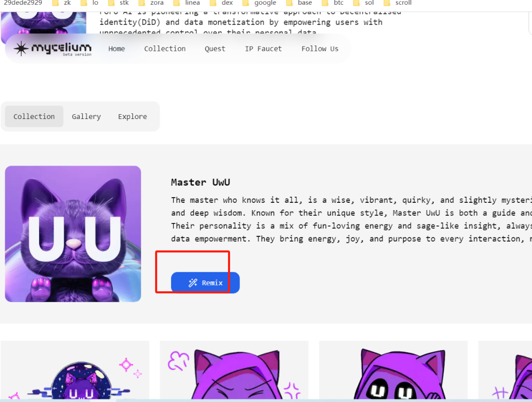532x402 pixels.
Task: Select the Collection tab
Action: 34,116
